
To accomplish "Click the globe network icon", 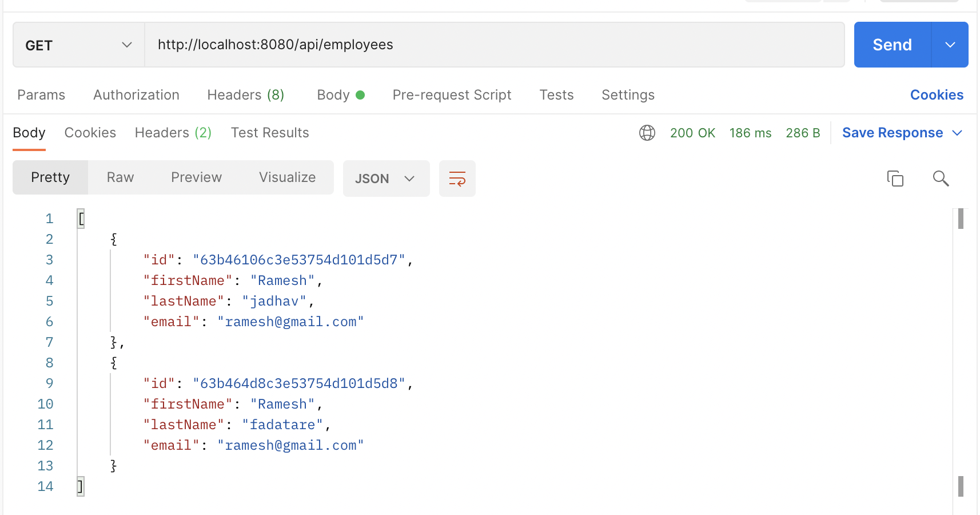I will pos(647,133).
